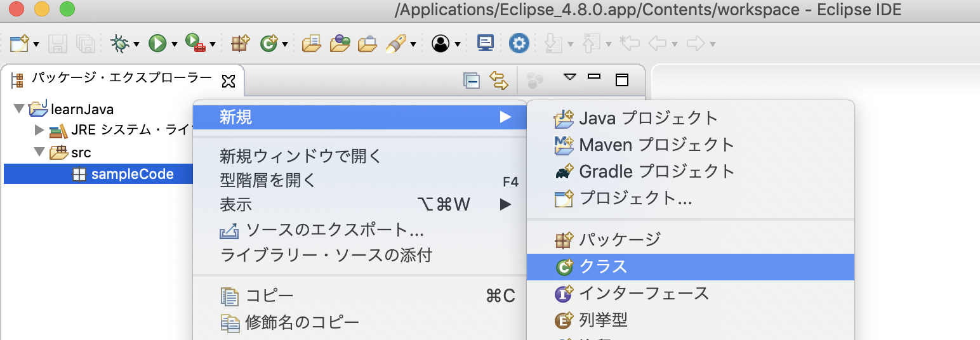980x340 pixels.
Task: Choose ソースのエクスポート... from context menu
Action: coord(360,230)
